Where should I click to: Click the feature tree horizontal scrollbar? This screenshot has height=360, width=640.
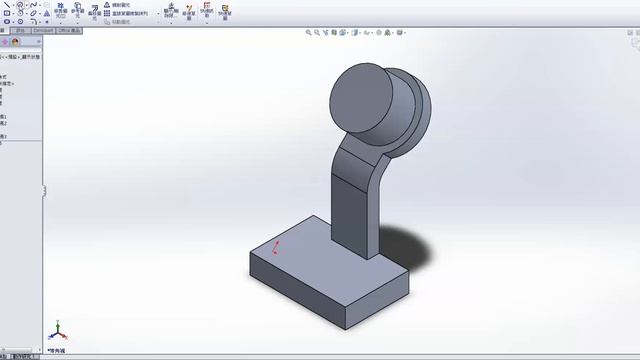(x=16, y=350)
